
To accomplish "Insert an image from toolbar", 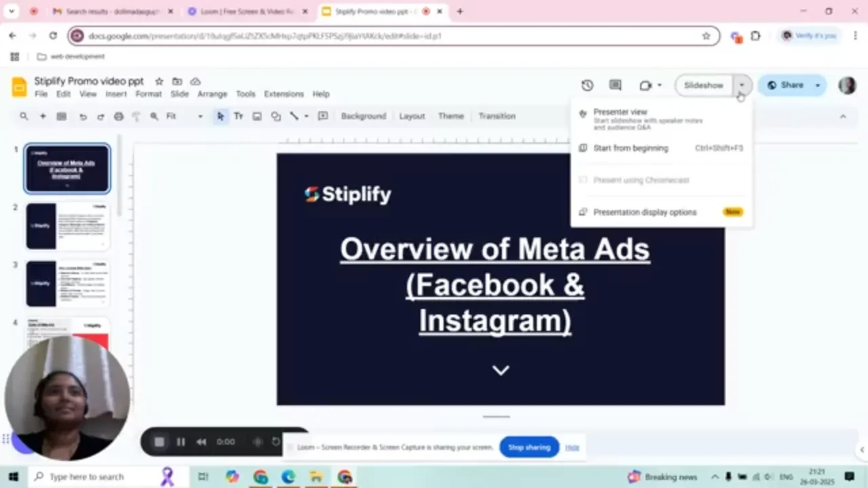I will (x=257, y=117).
